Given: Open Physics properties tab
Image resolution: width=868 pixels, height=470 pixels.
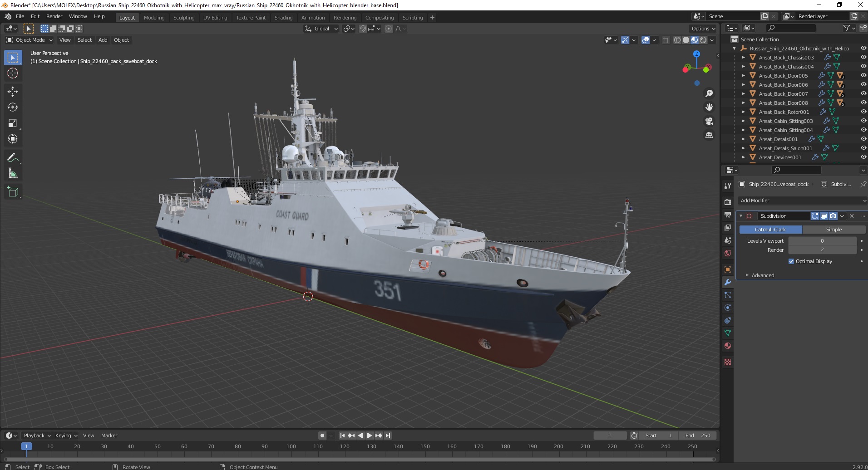Looking at the screenshot, I should pos(728,308).
